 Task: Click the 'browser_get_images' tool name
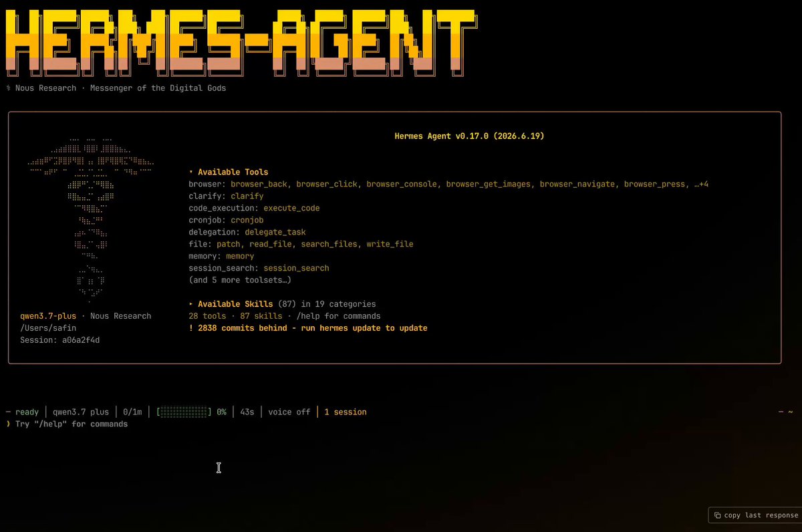489,184
